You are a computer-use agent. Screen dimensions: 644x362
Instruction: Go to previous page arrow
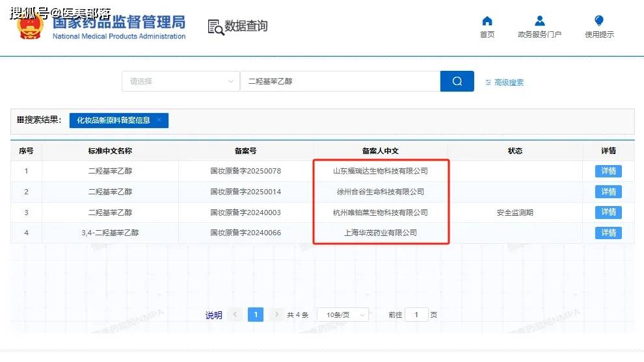[x=235, y=315]
